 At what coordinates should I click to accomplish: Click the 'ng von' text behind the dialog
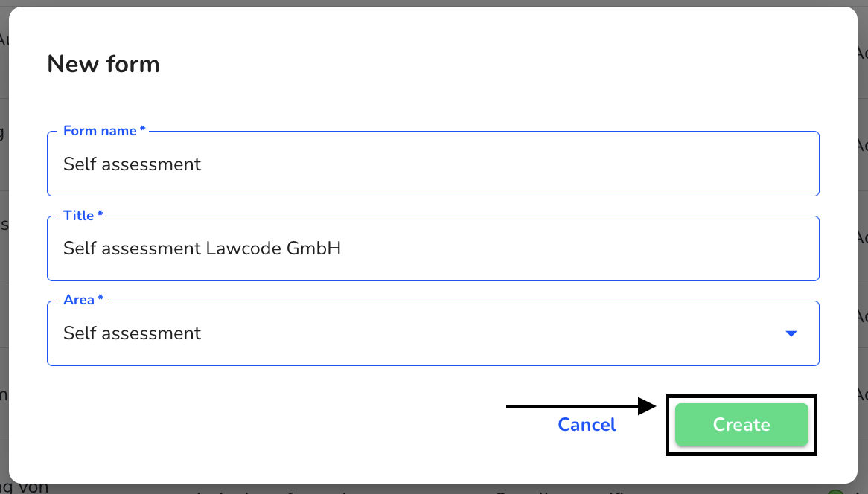[25, 488]
